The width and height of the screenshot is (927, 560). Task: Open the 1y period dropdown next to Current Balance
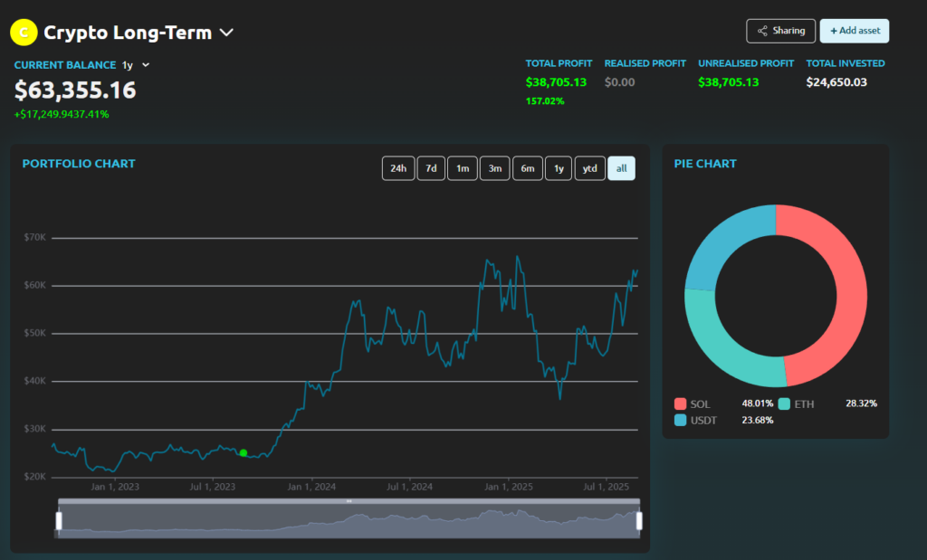click(129, 64)
